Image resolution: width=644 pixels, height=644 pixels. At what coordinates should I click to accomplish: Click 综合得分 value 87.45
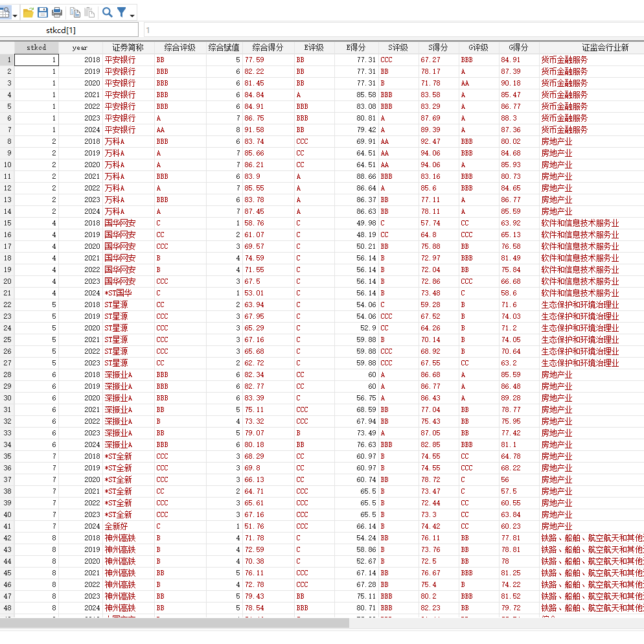coord(254,211)
